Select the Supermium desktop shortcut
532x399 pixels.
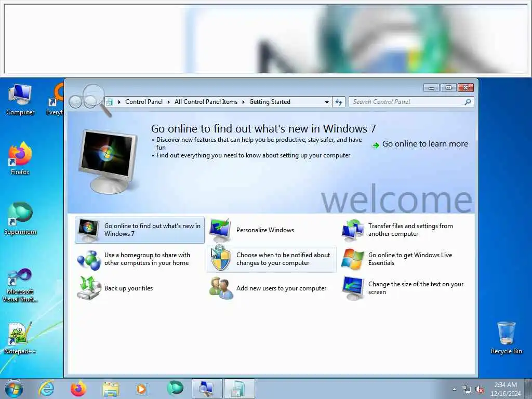pos(20,219)
